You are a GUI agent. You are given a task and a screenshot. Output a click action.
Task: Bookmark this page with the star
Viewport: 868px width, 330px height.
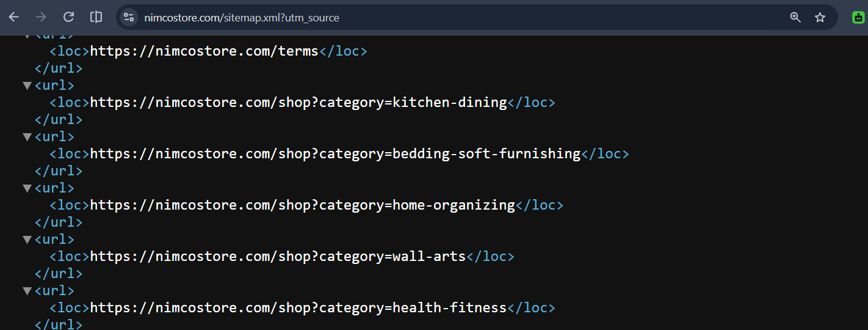(x=820, y=18)
